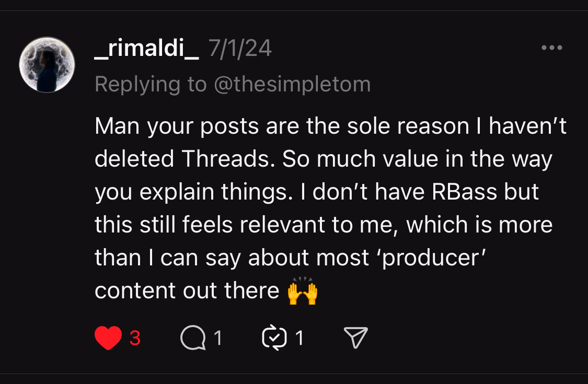This screenshot has height=384, width=588.
Task: Open the three-dot more options menu
Action: pyautogui.click(x=551, y=48)
